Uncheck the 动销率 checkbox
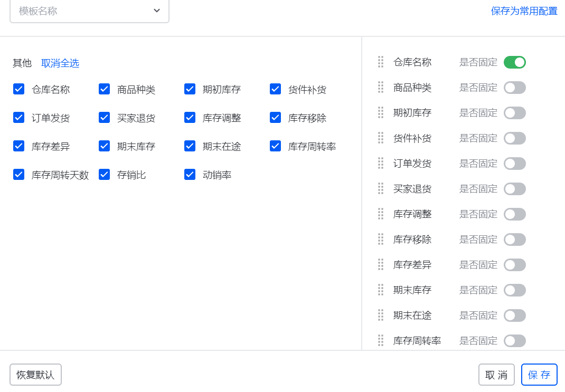565x392 pixels. [x=190, y=175]
